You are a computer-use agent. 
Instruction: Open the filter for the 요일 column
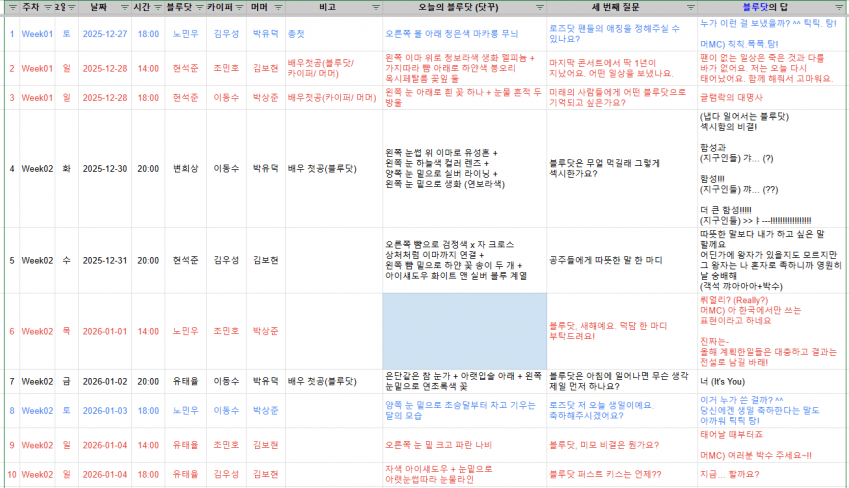tap(71, 8)
